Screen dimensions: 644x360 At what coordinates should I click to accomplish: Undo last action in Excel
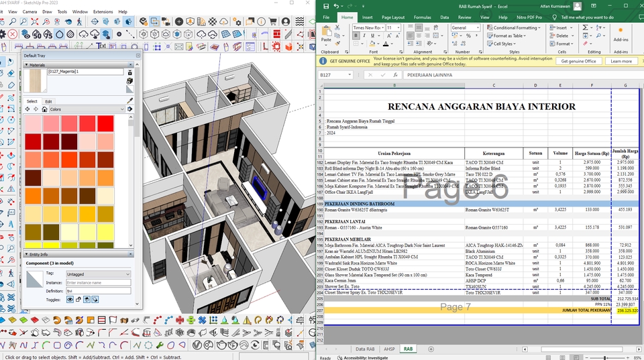click(336, 6)
